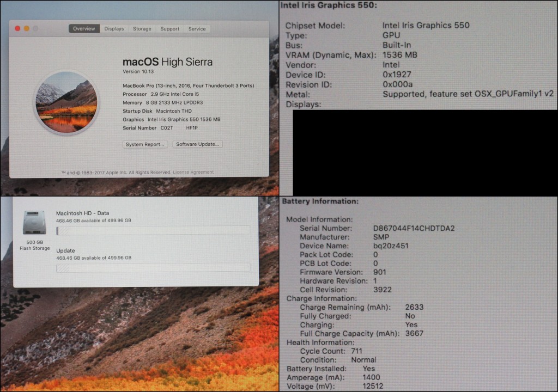This screenshot has width=558, height=392.
Task: Select the Amperage value 1400
Action: tap(371, 377)
